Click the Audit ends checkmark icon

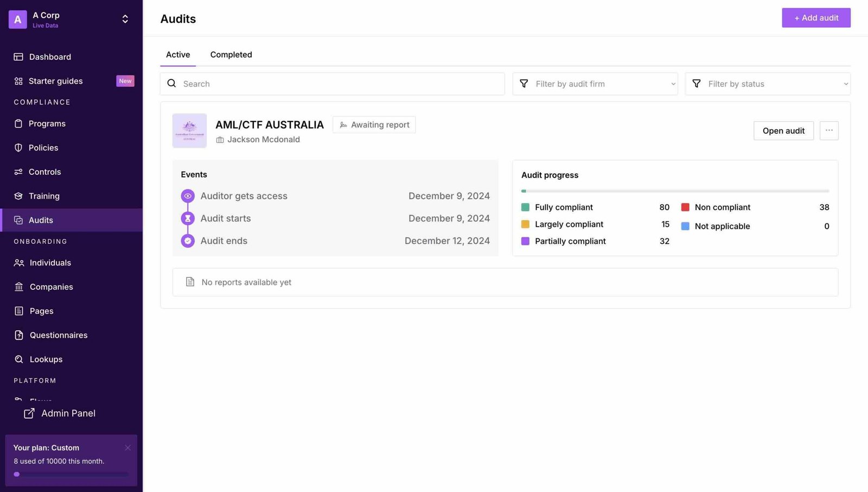[188, 241]
